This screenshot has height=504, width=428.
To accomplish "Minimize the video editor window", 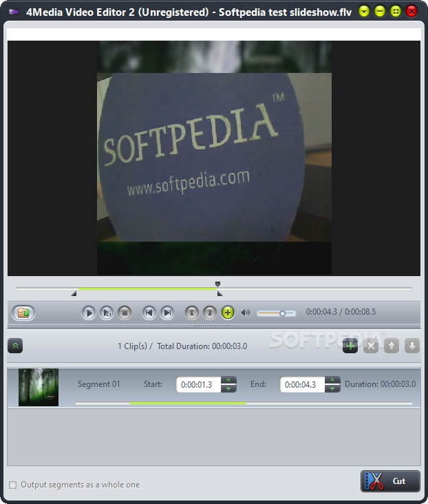I will (x=380, y=12).
